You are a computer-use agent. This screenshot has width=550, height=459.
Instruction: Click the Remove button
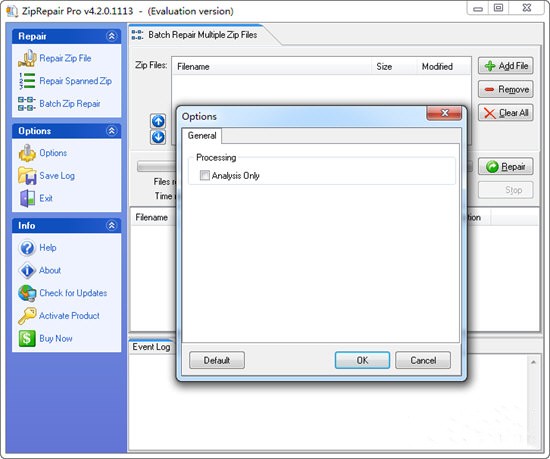[x=505, y=89]
